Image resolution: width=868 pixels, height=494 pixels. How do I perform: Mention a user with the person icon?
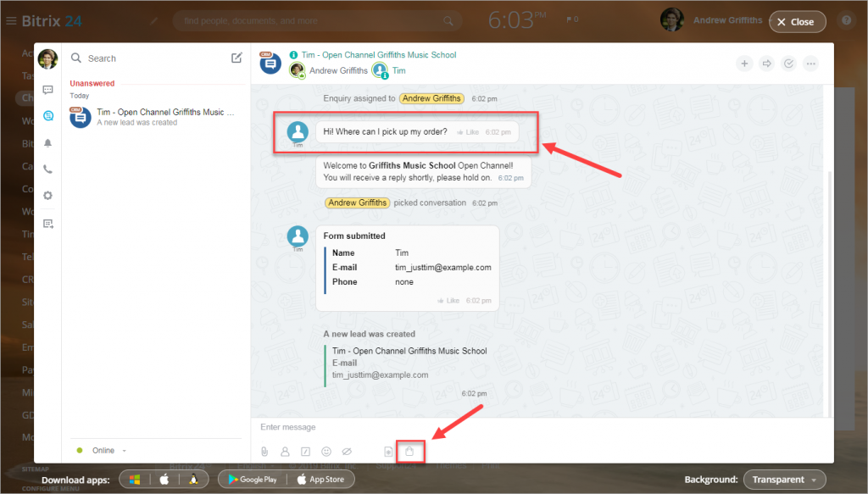[x=285, y=452]
